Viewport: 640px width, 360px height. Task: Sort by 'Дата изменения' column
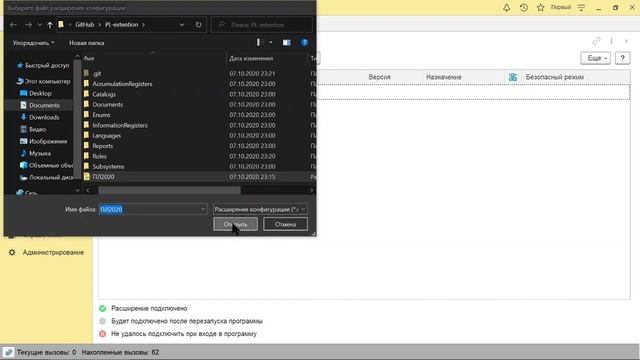(x=251, y=58)
